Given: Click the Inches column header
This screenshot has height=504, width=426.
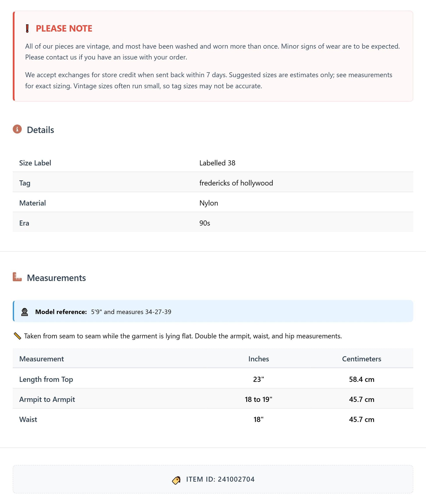Looking at the screenshot, I should 258,359.
